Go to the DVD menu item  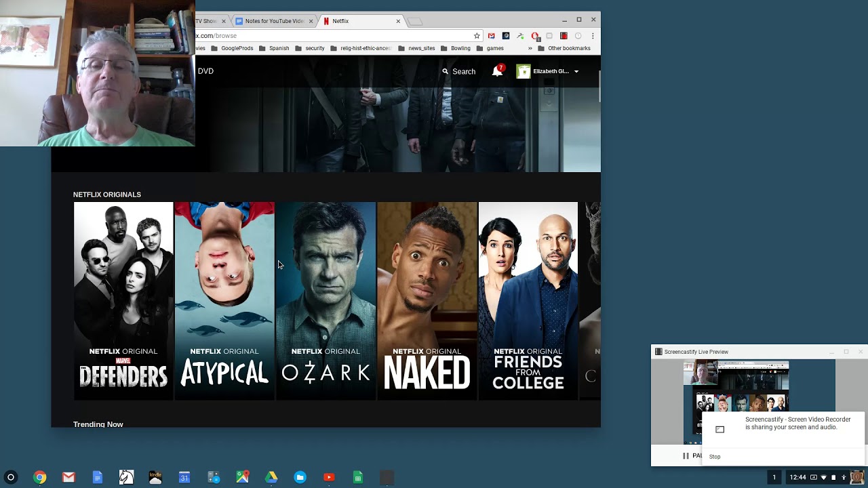tap(205, 71)
